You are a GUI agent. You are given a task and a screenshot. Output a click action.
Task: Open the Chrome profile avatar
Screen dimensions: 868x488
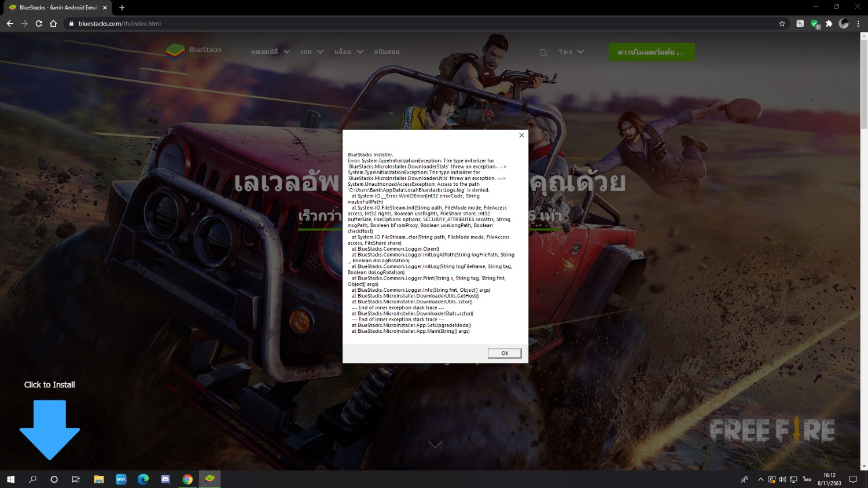tap(844, 24)
